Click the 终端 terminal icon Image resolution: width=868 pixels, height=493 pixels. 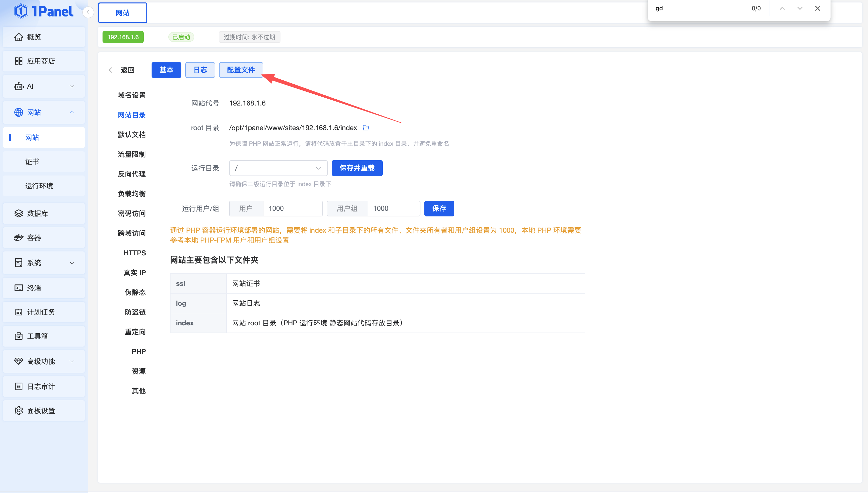19,288
